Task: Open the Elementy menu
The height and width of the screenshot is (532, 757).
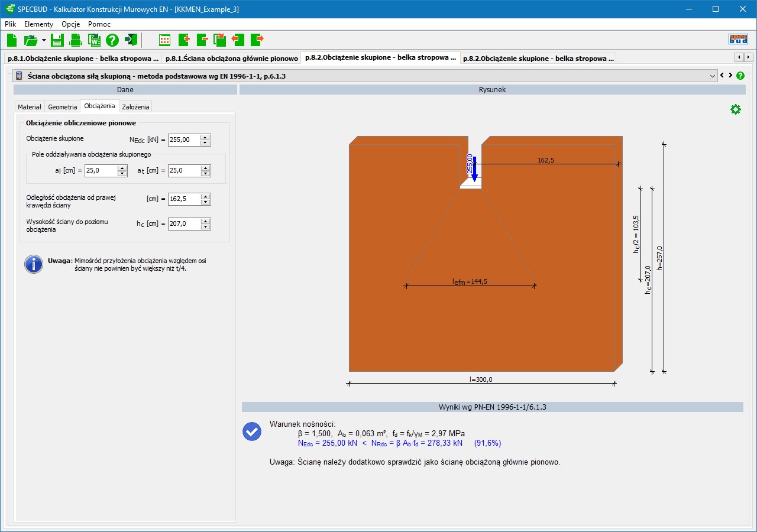Action: tap(38, 24)
